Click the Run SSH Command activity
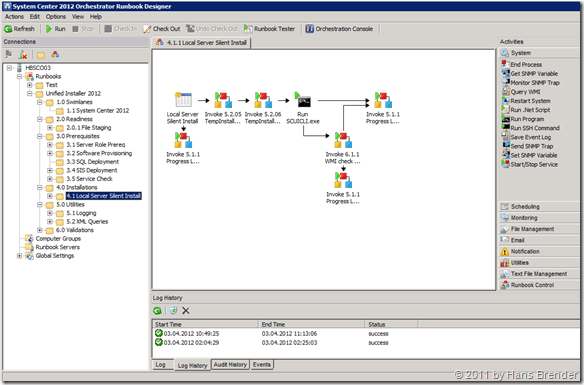Image resolution: width=584 pixels, height=385 pixels. click(530, 128)
